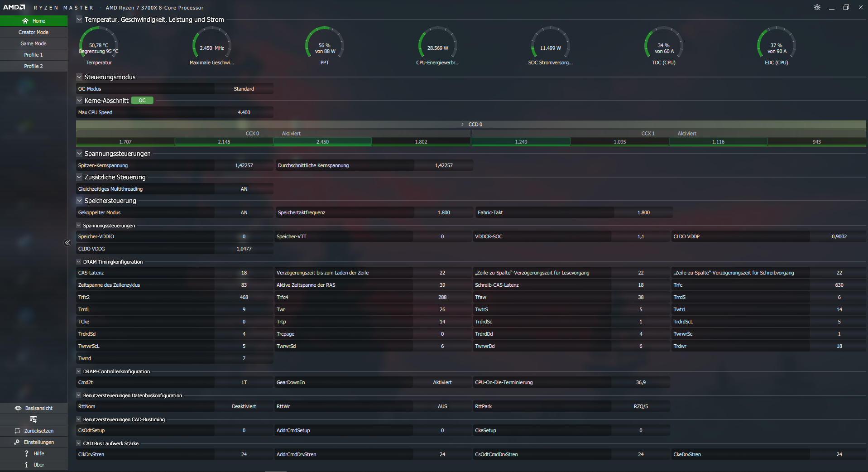Click the profile import/export icon below Basisansicht
This screenshot has height=472, width=868.
coord(34,419)
